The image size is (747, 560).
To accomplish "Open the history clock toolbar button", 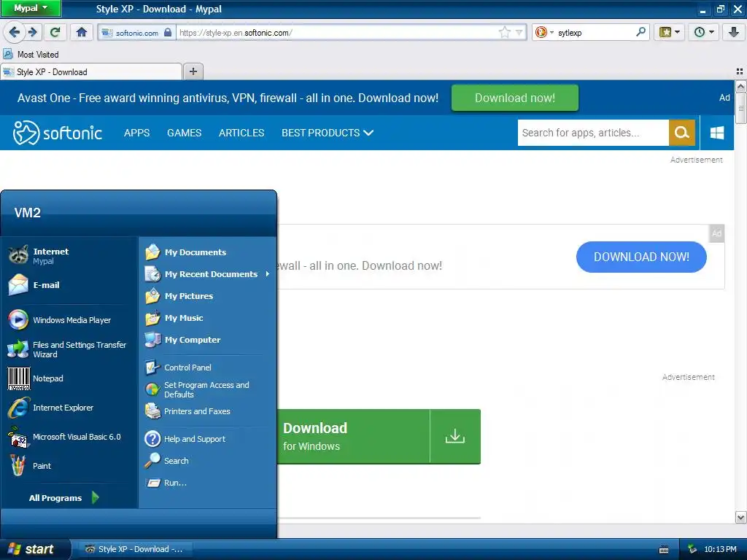I will (704, 32).
